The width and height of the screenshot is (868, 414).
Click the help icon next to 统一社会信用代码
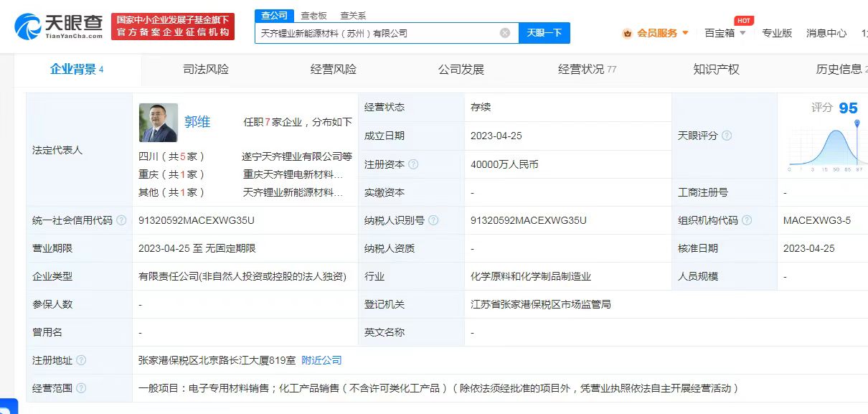(x=122, y=220)
